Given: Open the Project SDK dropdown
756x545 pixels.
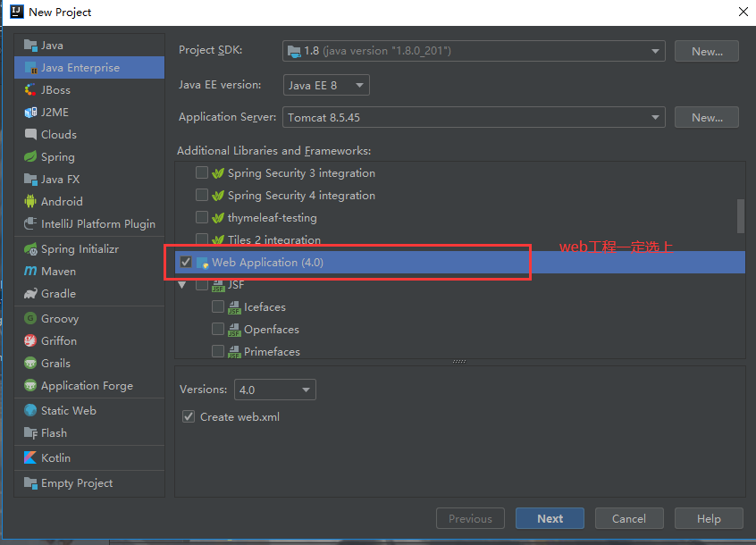Looking at the screenshot, I should tap(474, 51).
